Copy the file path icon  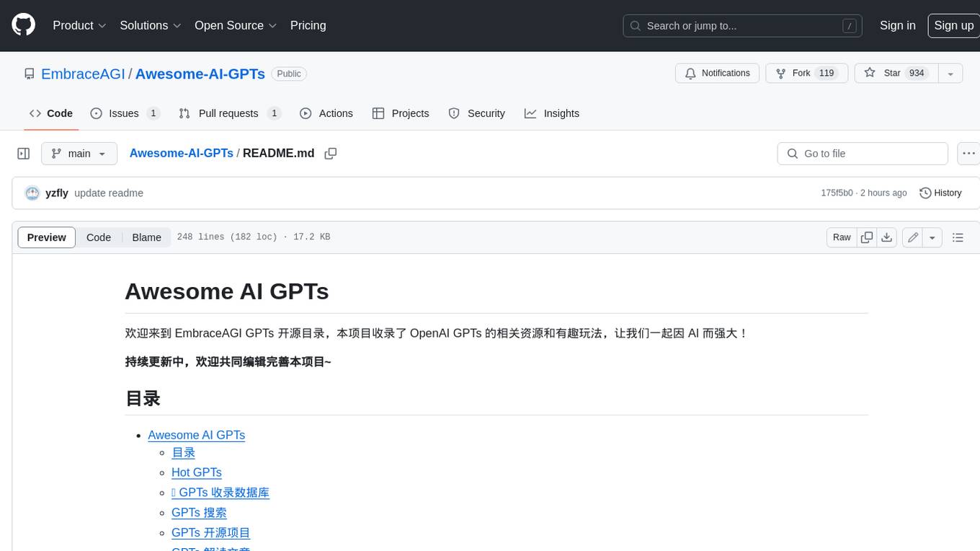pos(331,154)
